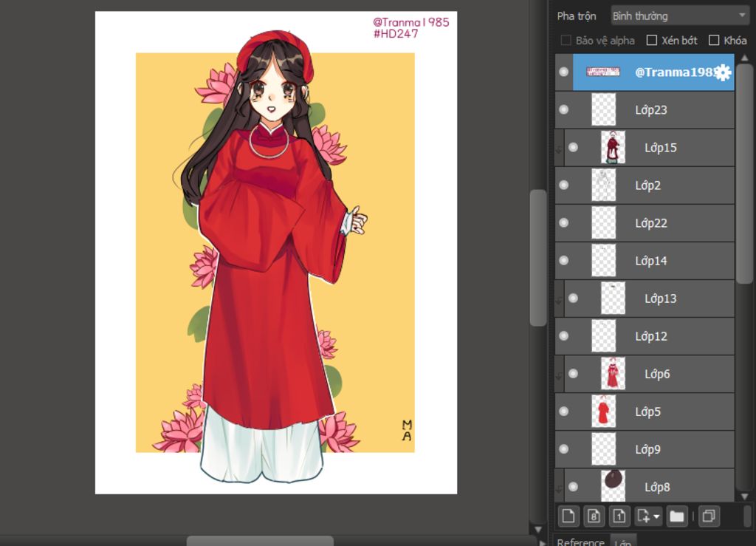Hide layer Lớp14
Screen dimensions: 756x546
[x=563, y=261]
